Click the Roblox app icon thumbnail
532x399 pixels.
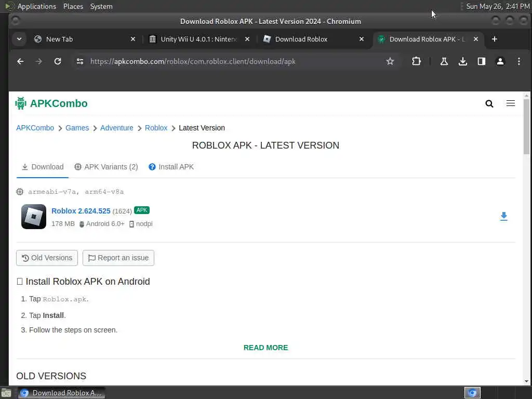coord(34,217)
